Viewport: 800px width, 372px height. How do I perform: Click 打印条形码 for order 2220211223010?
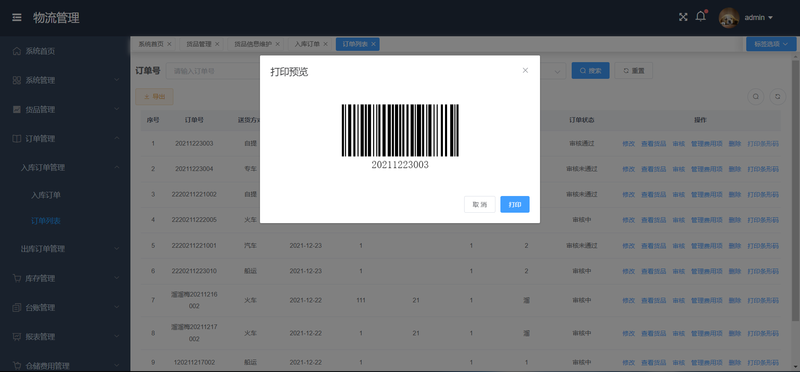point(763,271)
